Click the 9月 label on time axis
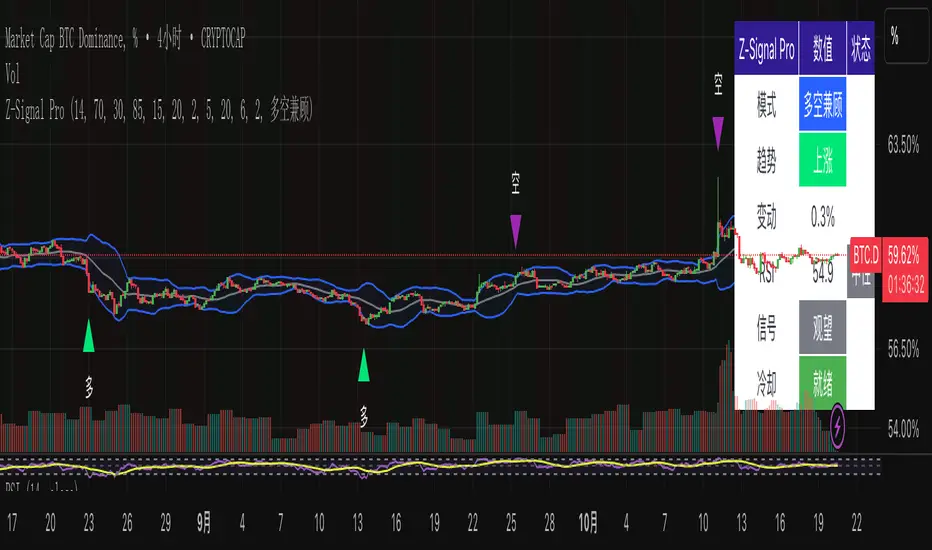This screenshot has height=550, width=932. click(x=204, y=523)
